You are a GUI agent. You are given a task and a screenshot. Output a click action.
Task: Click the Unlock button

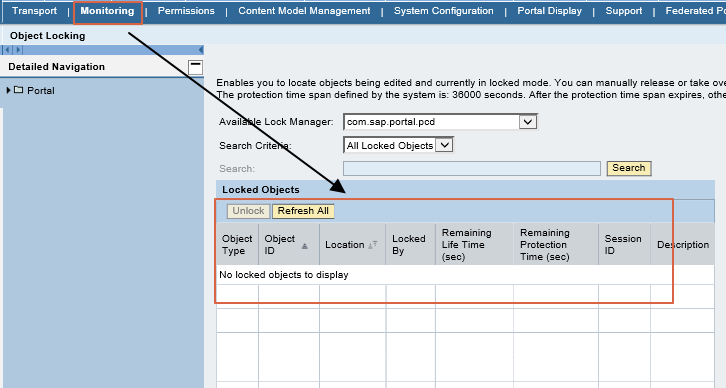click(x=248, y=211)
